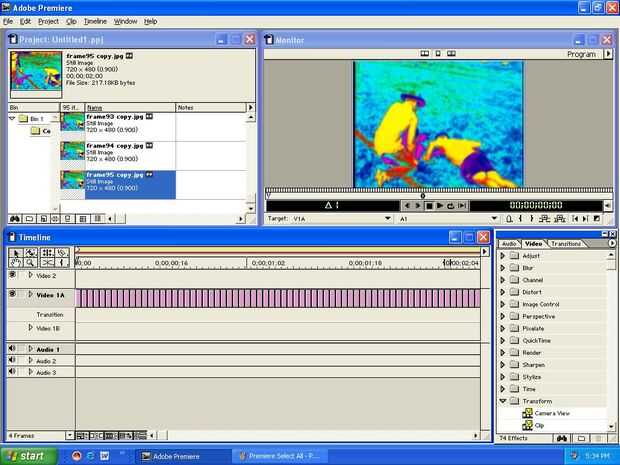Open the Timeline menu
This screenshot has height=465, width=620.
coord(95,21)
